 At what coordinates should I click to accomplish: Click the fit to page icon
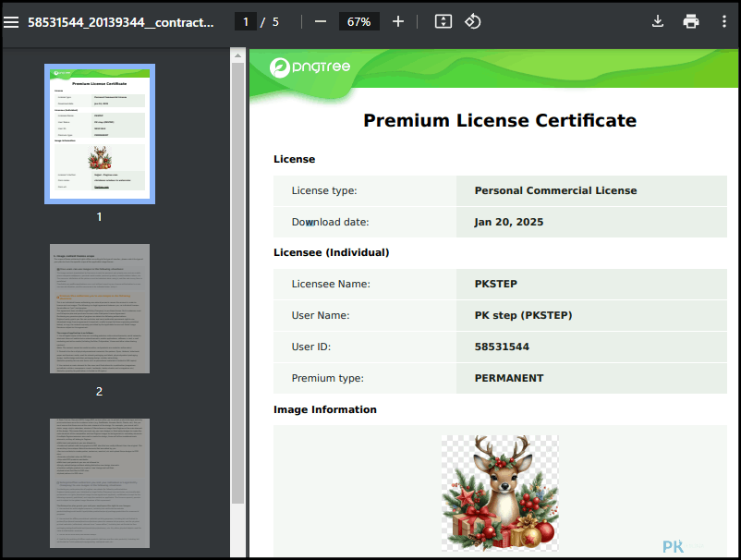[x=443, y=22]
